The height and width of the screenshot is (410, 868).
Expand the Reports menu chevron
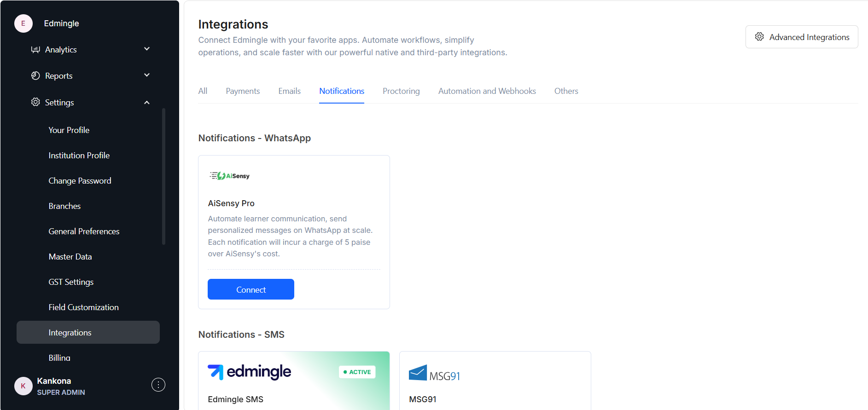[147, 75]
